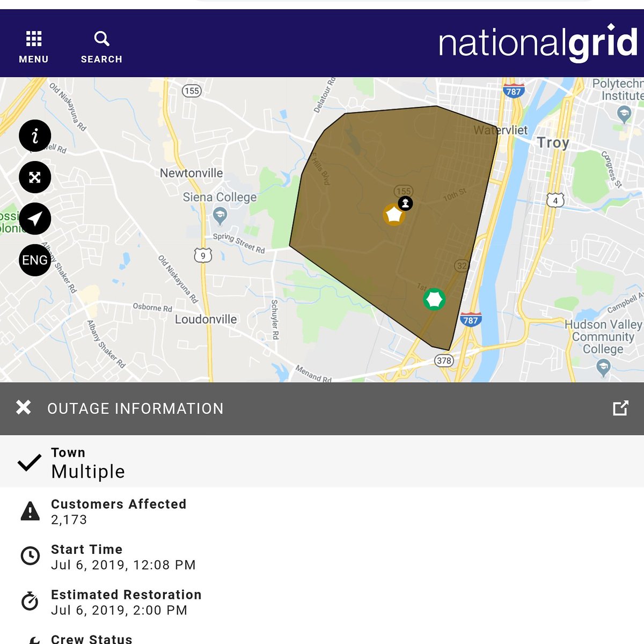
Task: Click the Start Time clock icon
Action: tap(31, 557)
